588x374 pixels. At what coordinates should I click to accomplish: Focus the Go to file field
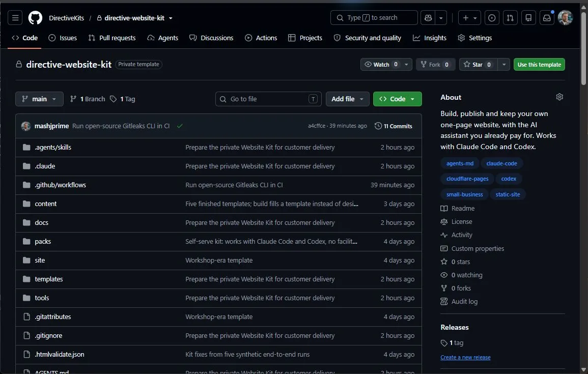coord(268,99)
